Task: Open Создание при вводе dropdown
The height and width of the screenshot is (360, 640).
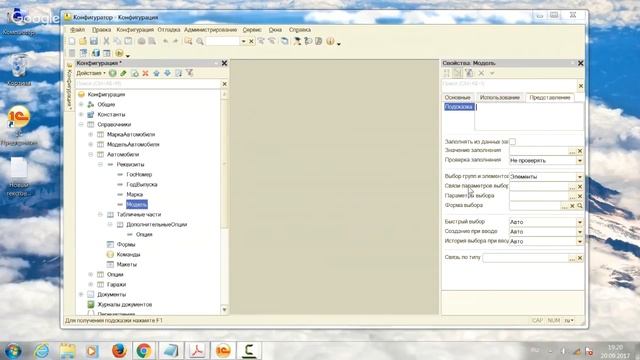Action: point(580,232)
